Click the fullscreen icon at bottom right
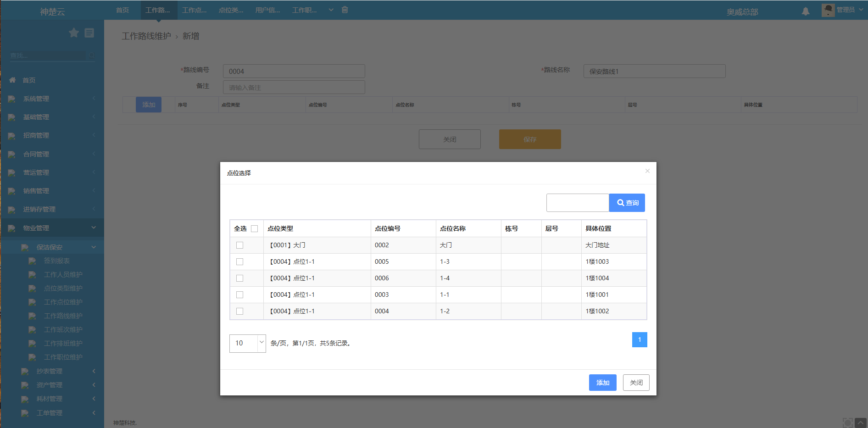This screenshot has height=428, width=868. (x=848, y=422)
